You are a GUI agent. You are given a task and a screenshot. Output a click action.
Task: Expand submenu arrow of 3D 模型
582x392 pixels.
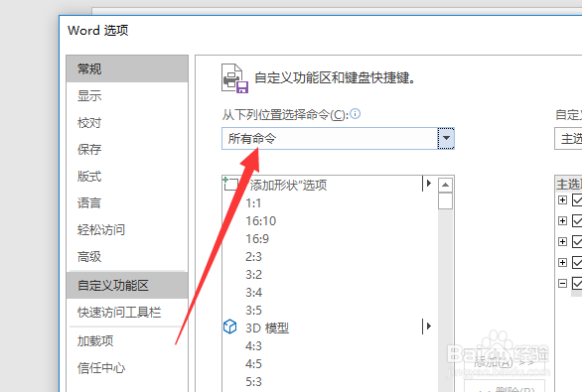click(428, 327)
